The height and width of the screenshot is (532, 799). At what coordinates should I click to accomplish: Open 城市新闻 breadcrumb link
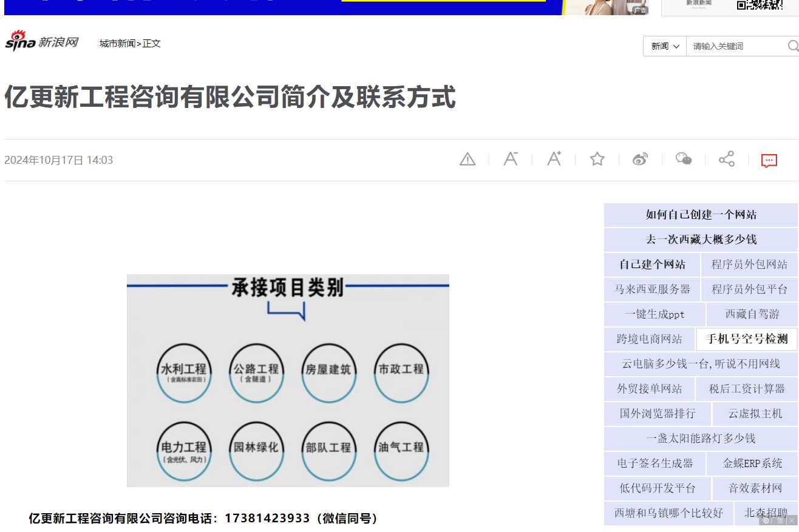coord(117,44)
